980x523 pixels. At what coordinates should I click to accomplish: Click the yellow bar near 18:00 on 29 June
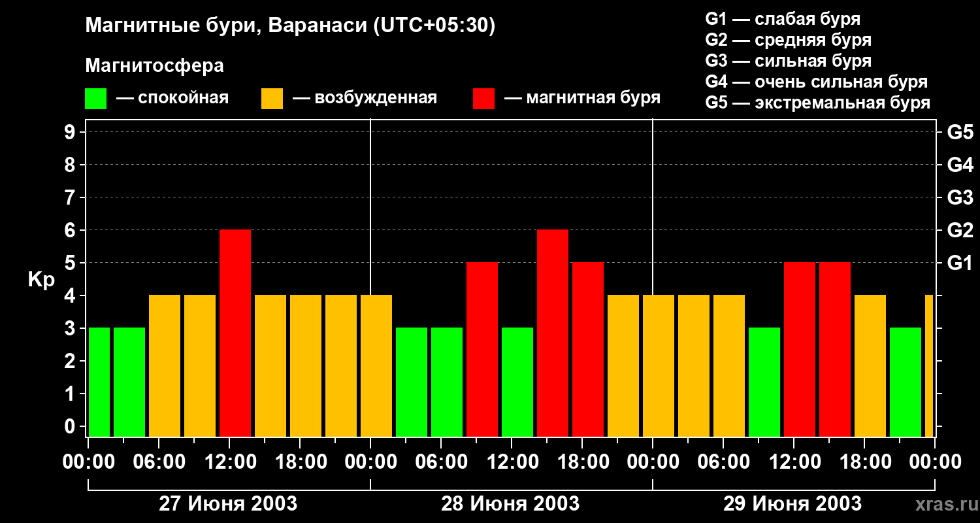[870, 365]
